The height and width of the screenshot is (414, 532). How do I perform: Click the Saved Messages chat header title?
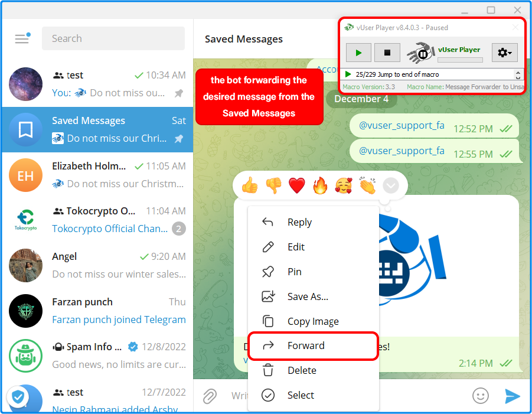pyautogui.click(x=244, y=39)
